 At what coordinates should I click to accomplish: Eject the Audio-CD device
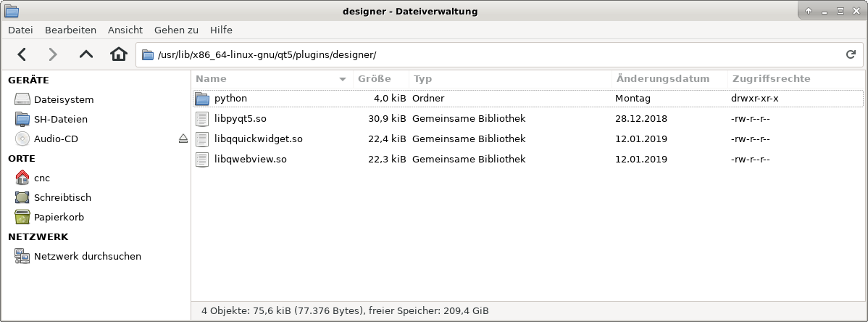183,139
